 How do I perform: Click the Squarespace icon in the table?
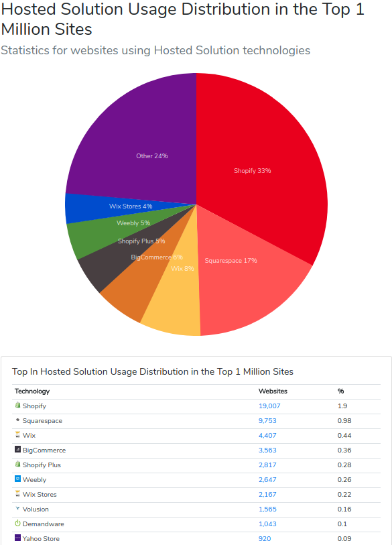[17, 420]
